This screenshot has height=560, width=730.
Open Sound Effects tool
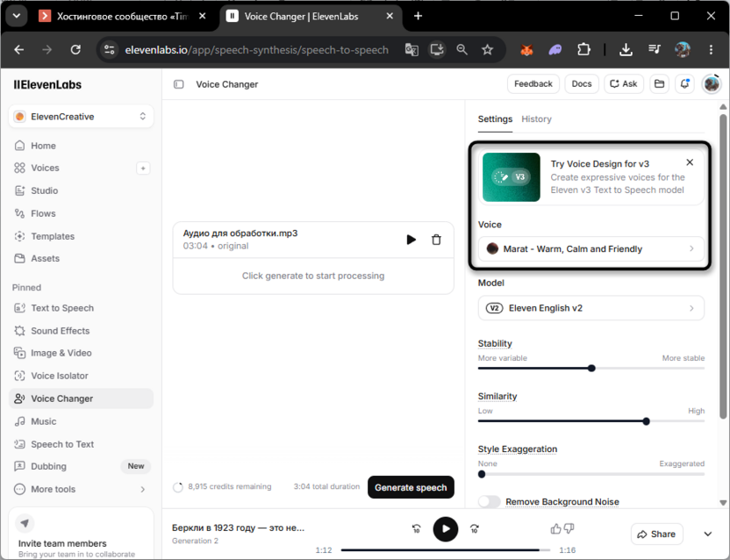point(81,331)
